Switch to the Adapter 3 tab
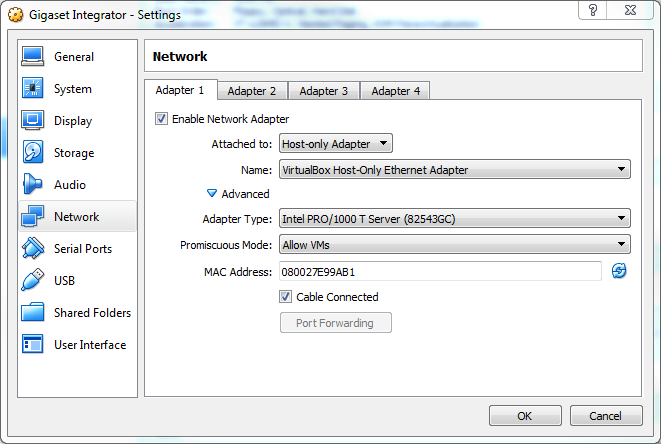Screen dimensions: 661x444 324,91
